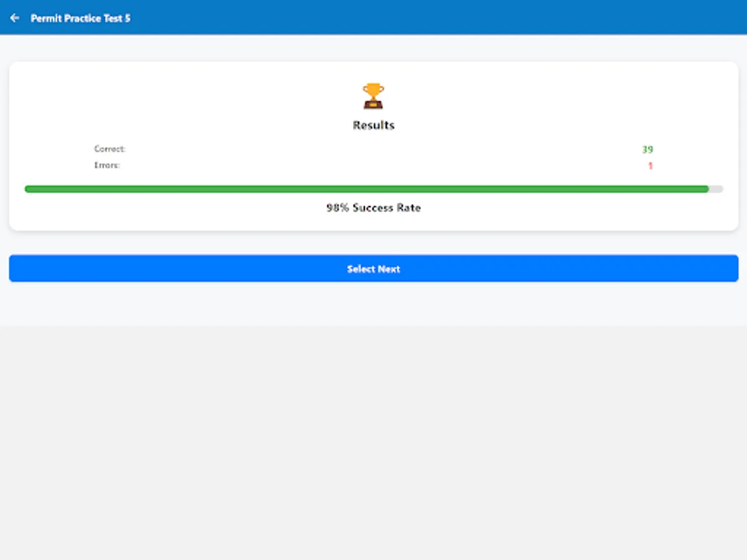747x560 pixels.
Task: Tap the gold trophy image on the results card
Action: pyautogui.click(x=374, y=95)
